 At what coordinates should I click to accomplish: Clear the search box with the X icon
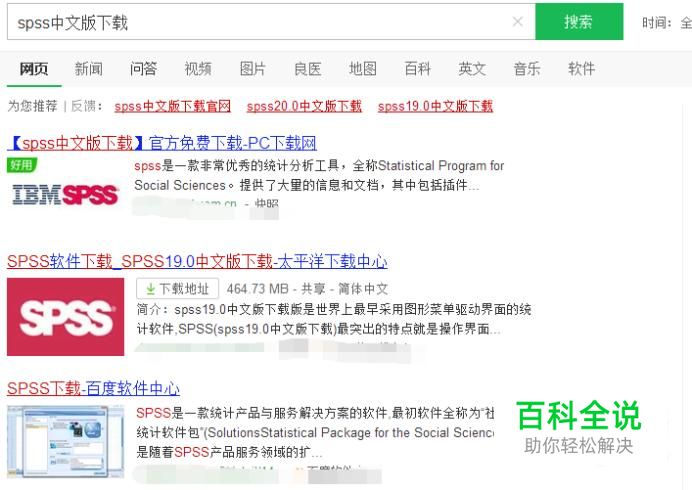click(x=518, y=22)
